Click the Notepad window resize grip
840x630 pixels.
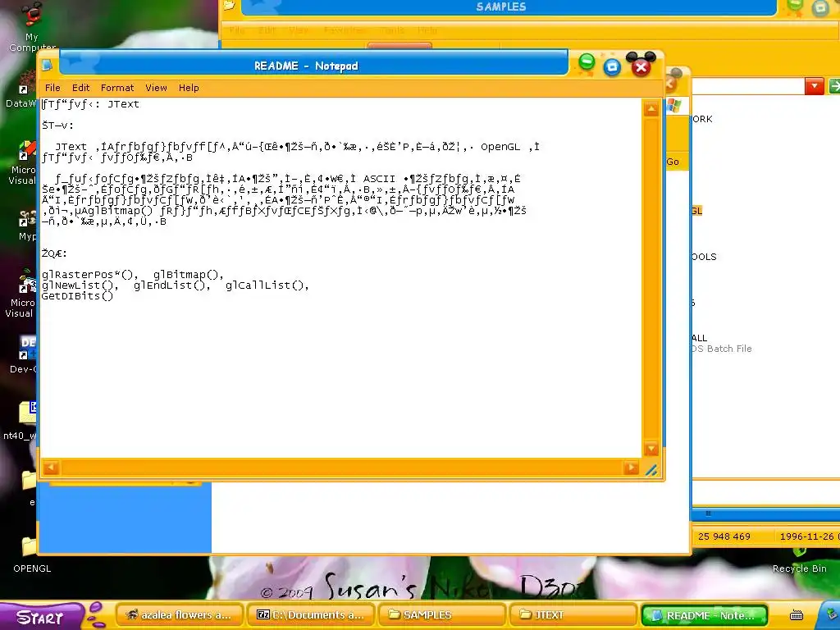click(x=651, y=470)
